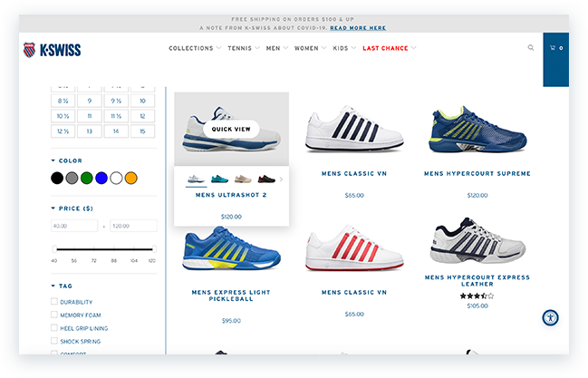Image resolution: width=588 pixels, height=378 pixels.
Task: Select the teal Ultrashot 2 color variant
Action: point(220,179)
